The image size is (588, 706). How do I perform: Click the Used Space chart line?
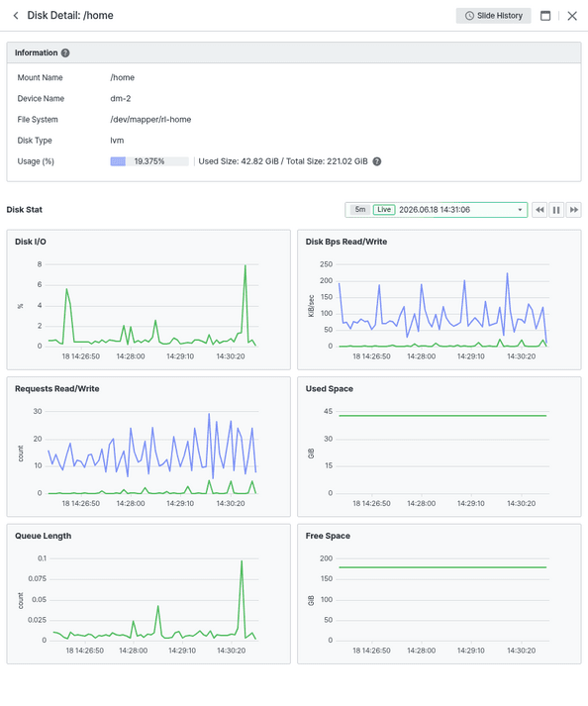pos(442,416)
